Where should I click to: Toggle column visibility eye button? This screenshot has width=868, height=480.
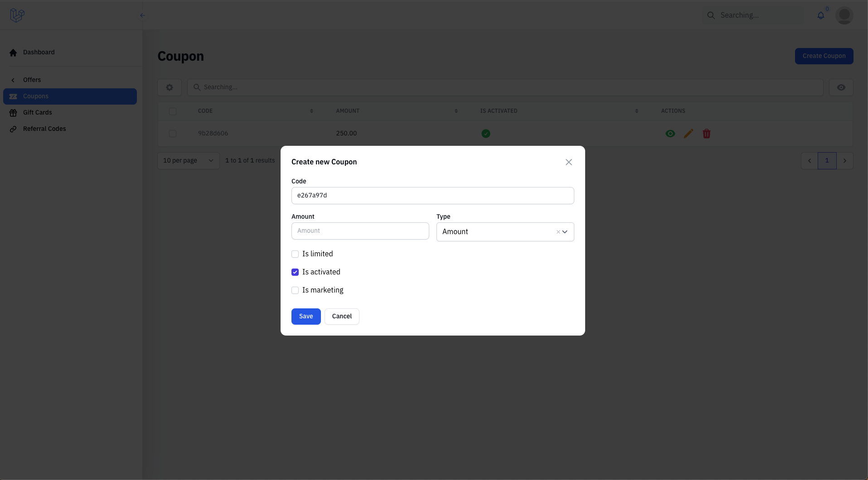pyautogui.click(x=841, y=87)
